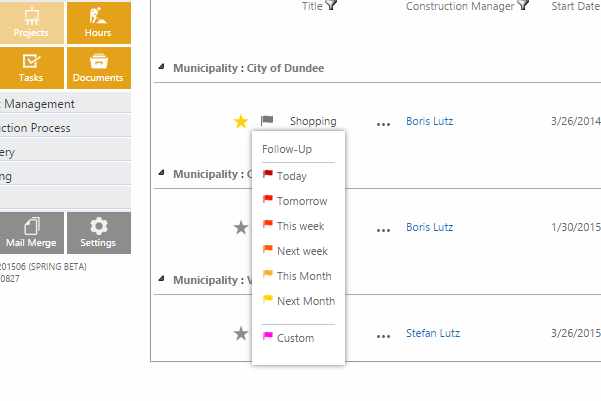
Task: Unstar the yellow favorite star for Shopping
Action: coord(240,121)
